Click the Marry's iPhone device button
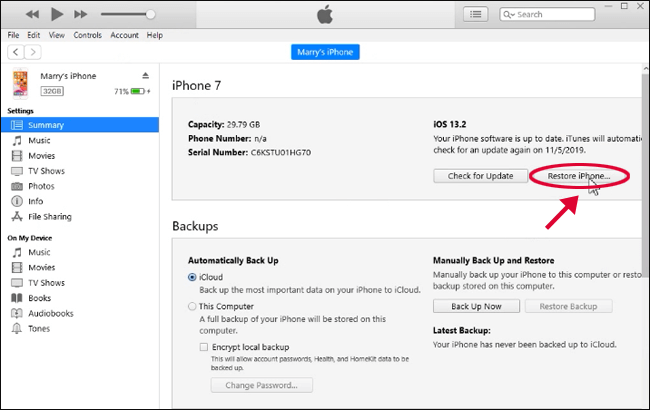This screenshot has width=650, height=410. 325,52
